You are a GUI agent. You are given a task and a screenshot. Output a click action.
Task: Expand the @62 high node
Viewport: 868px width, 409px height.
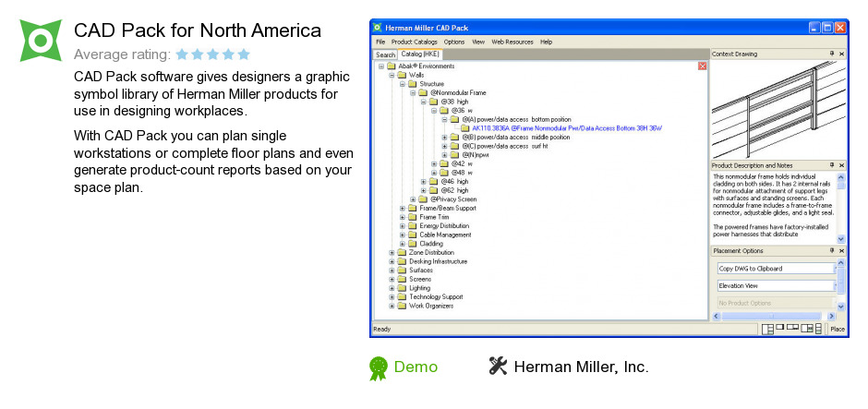coord(424,190)
